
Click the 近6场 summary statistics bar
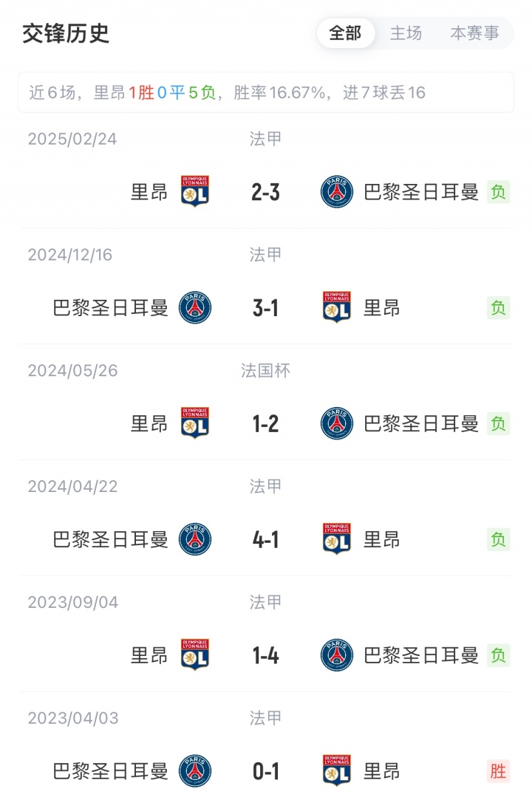[x=265, y=92]
